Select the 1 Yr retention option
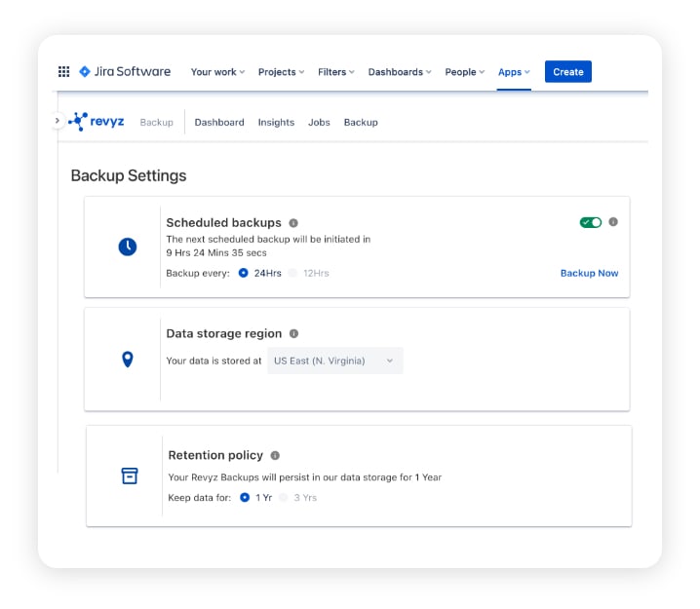 coord(246,498)
